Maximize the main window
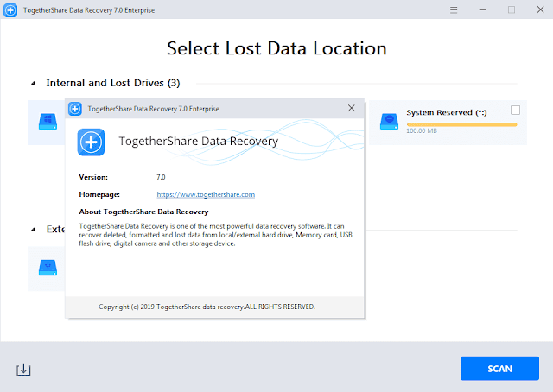This screenshot has height=392, width=553. [x=512, y=10]
